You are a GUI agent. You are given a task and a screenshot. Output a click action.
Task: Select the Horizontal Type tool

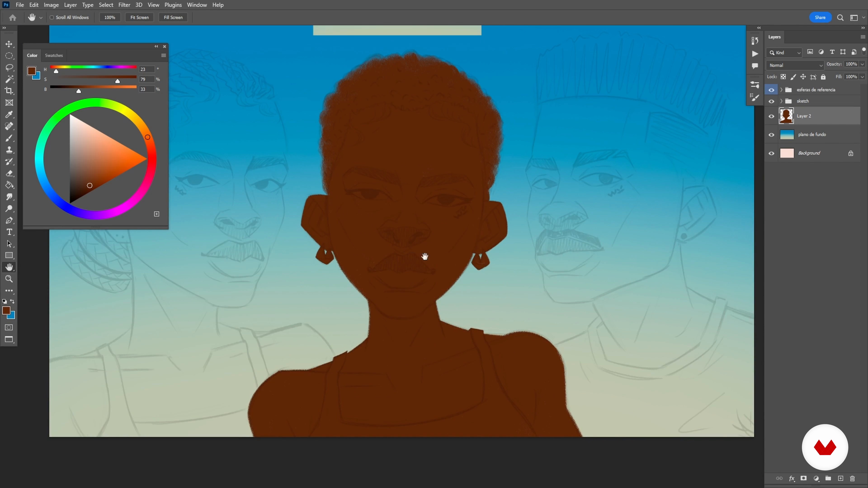point(9,232)
